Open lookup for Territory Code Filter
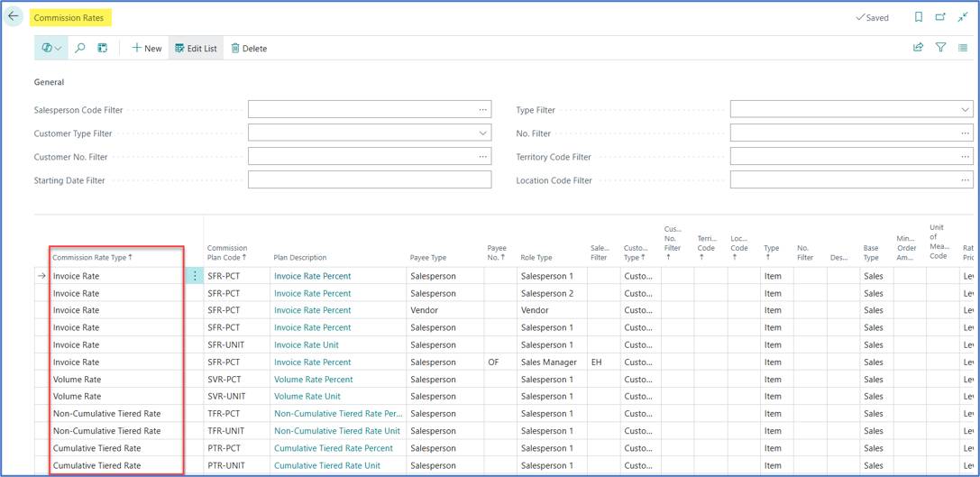980x477 pixels. (965, 156)
